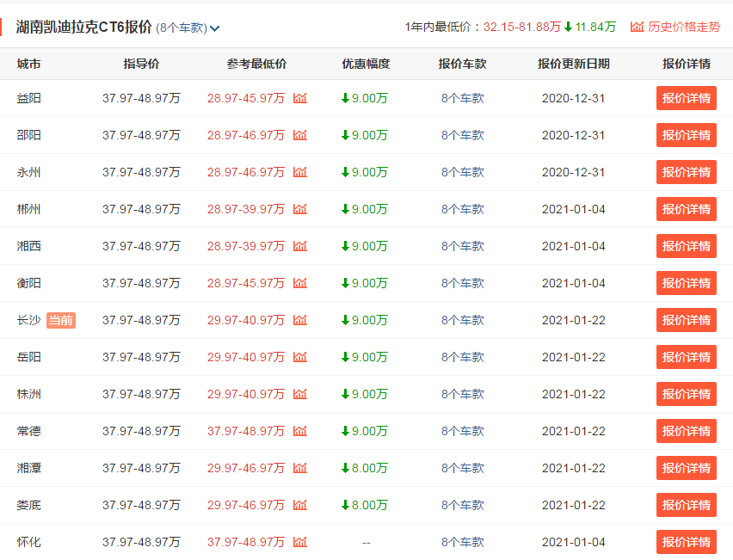Click 报价详情 button for 怀化
This screenshot has height=560, width=733.
pos(687,542)
